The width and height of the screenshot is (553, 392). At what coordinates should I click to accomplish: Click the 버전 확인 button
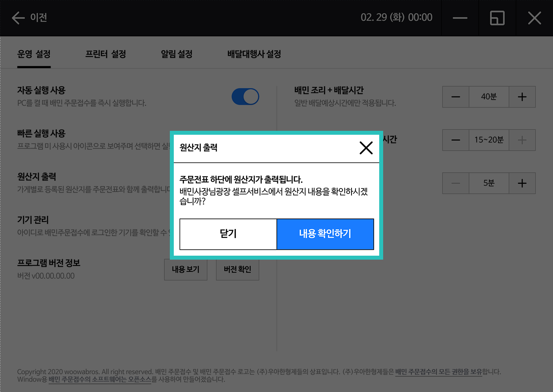(237, 269)
